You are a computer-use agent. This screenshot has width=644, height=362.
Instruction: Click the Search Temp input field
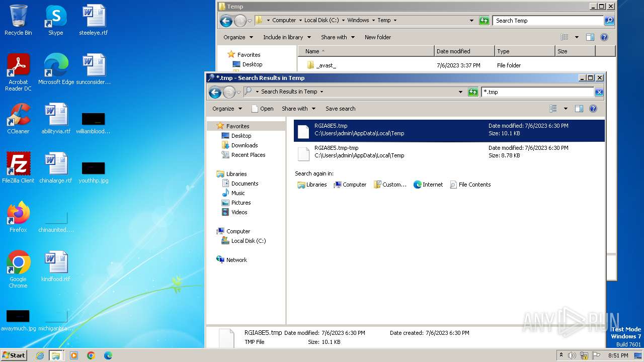548,21
